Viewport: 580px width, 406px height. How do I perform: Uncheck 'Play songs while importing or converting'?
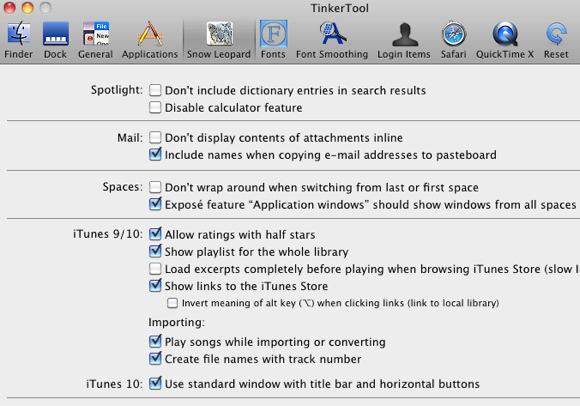point(155,341)
